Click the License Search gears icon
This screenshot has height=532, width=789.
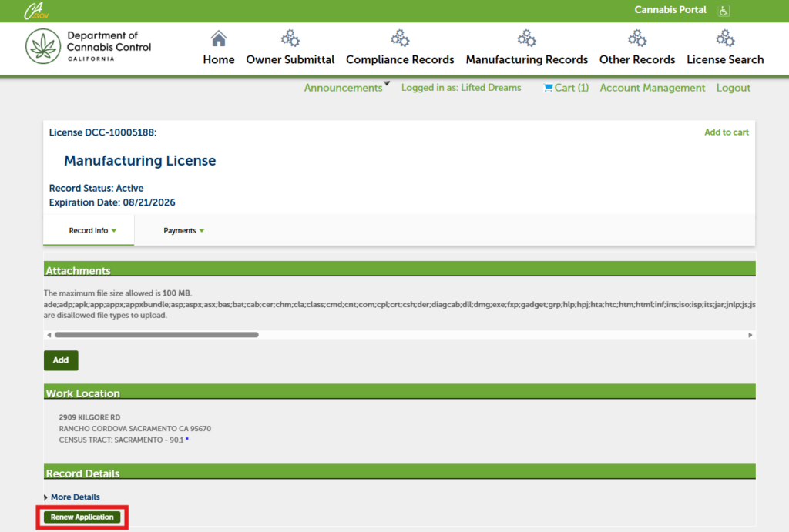click(x=725, y=38)
